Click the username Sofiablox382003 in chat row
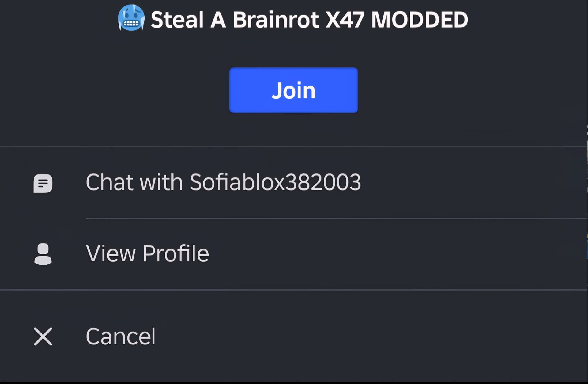The image size is (588, 384). pyautogui.click(x=275, y=182)
